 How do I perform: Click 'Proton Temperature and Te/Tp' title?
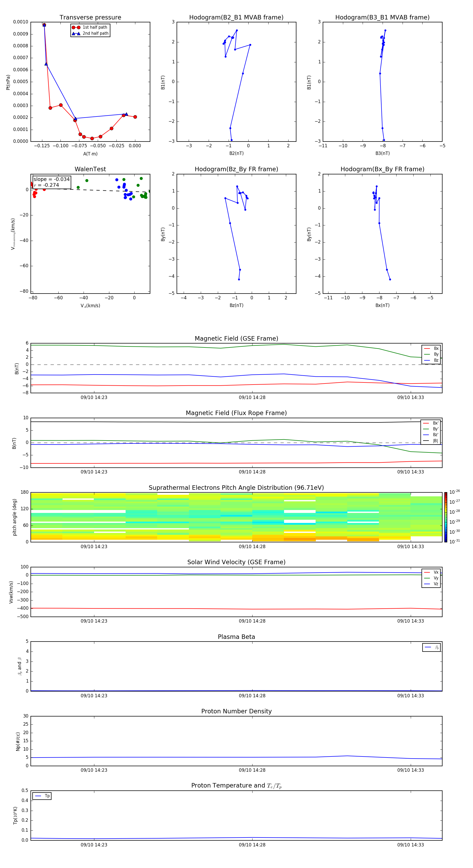click(x=236, y=785)
